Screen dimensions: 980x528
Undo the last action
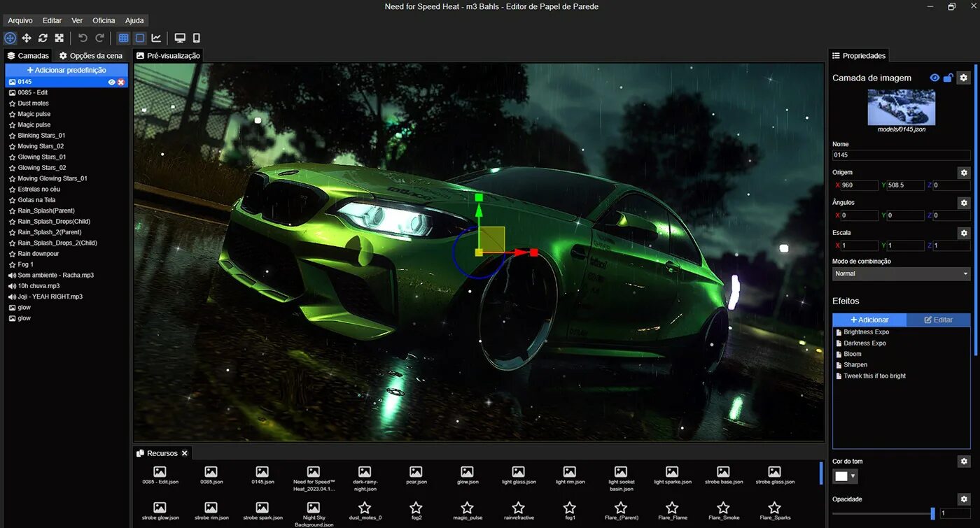click(83, 38)
